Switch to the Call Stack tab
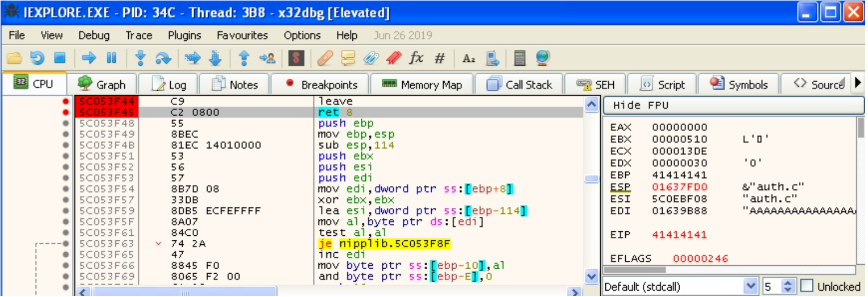This screenshot has width=868, height=297. 519,84
